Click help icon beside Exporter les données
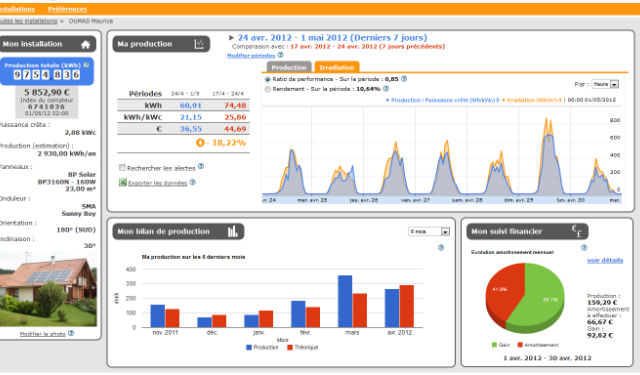The height and width of the screenshot is (375, 640). tap(193, 182)
